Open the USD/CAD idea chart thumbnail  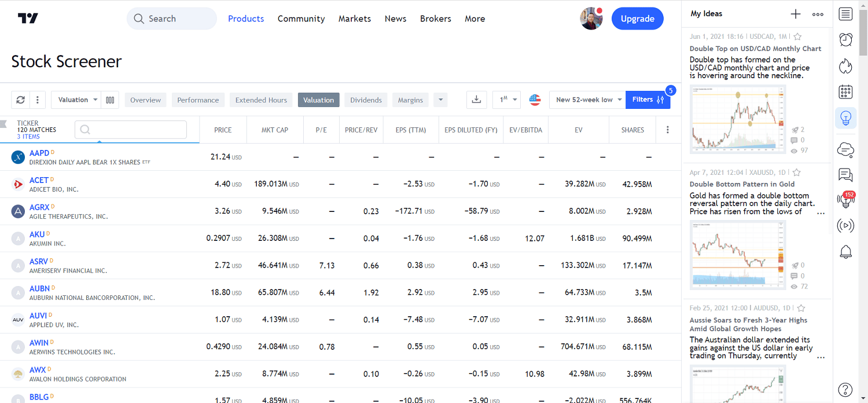(x=738, y=119)
